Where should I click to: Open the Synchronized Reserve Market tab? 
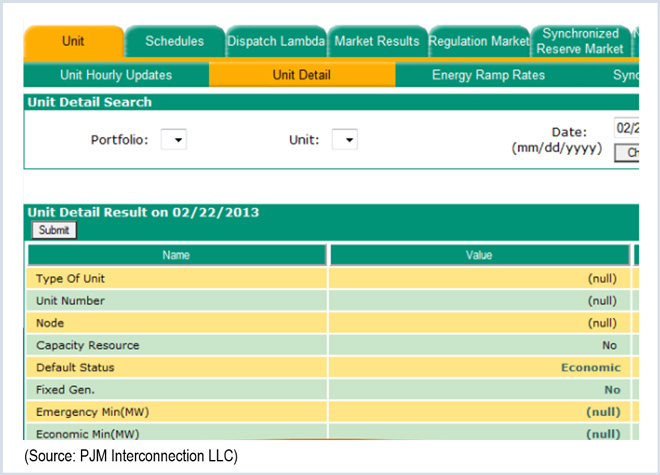point(581,42)
